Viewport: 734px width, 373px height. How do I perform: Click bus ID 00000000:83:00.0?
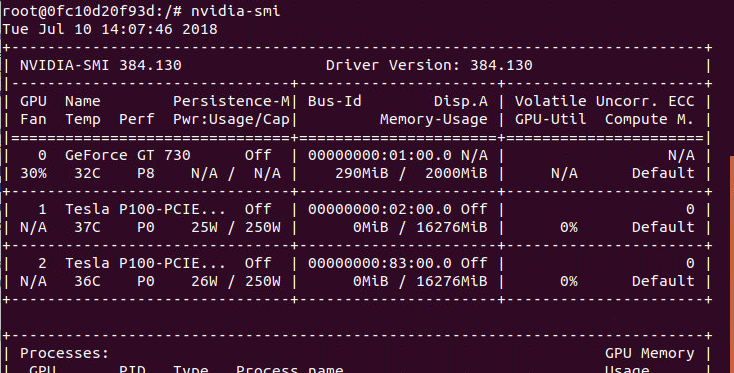380,263
